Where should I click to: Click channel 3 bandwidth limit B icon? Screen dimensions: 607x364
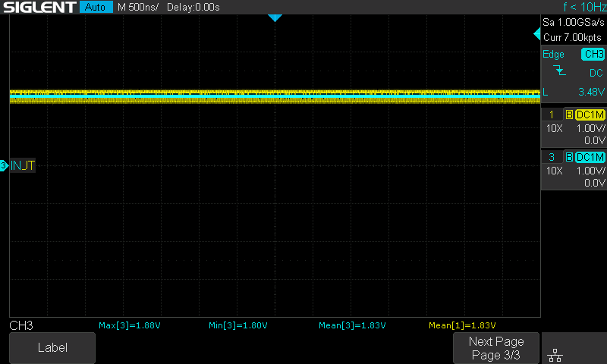(x=569, y=157)
